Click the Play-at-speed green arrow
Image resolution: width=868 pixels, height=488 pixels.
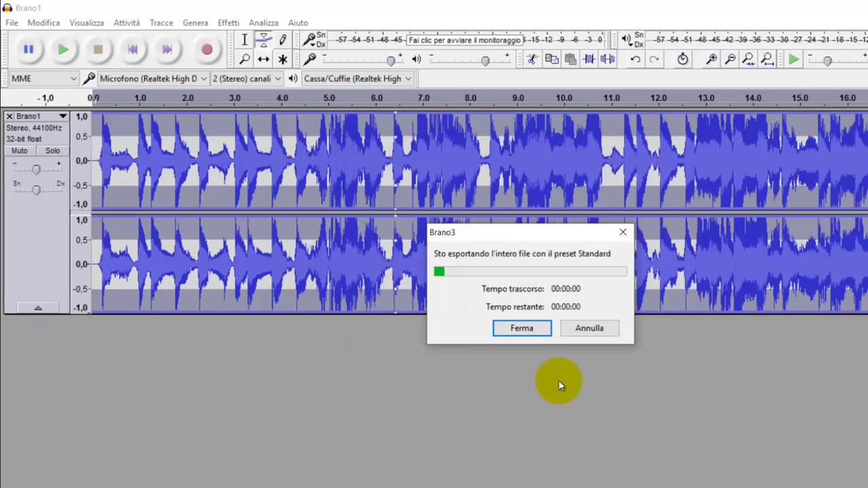pyautogui.click(x=793, y=59)
